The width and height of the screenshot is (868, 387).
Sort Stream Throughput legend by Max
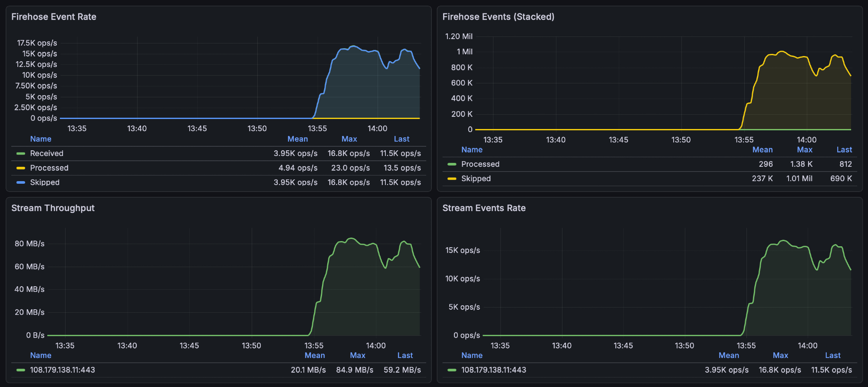pos(357,355)
